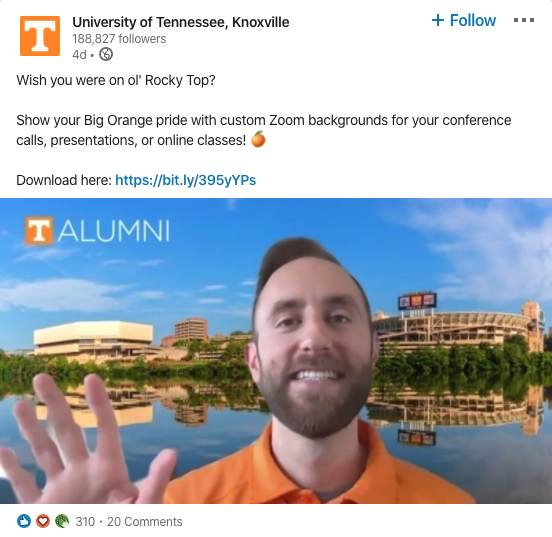Click the orange fruit emoji in post

[258, 139]
